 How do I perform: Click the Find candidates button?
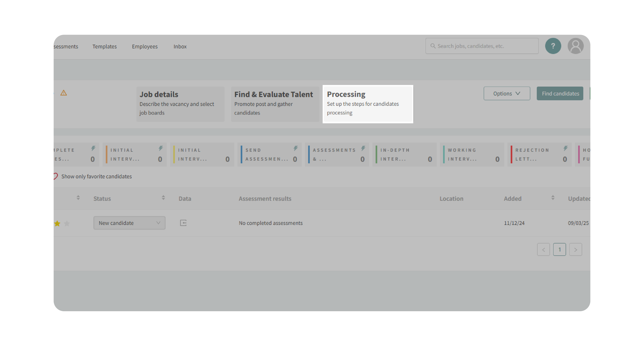(560, 93)
